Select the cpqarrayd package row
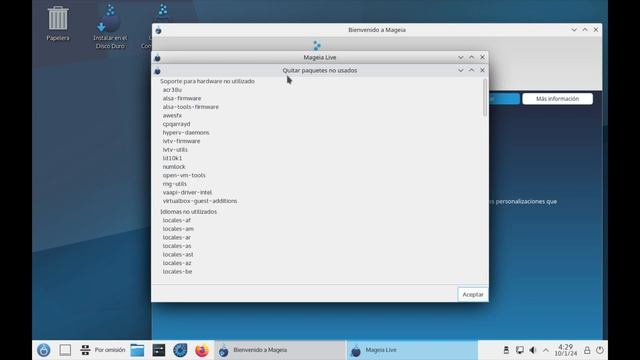 click(176, 124)
